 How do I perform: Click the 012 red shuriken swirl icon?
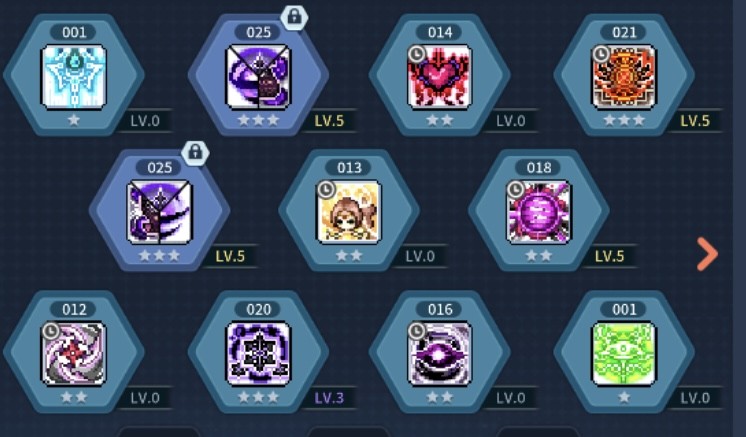click(x=74, y=353)
